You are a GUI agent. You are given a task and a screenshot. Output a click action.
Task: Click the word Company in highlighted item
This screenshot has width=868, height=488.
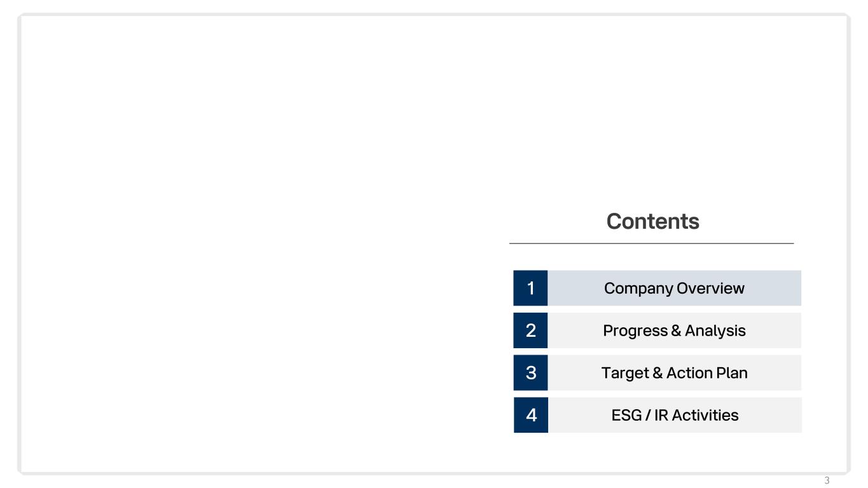(638, 288)
